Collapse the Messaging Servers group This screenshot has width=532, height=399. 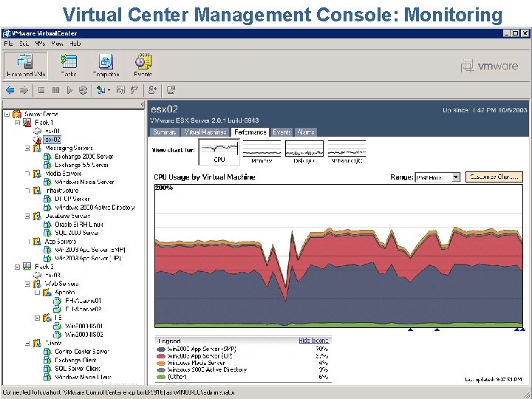(27, 148)
